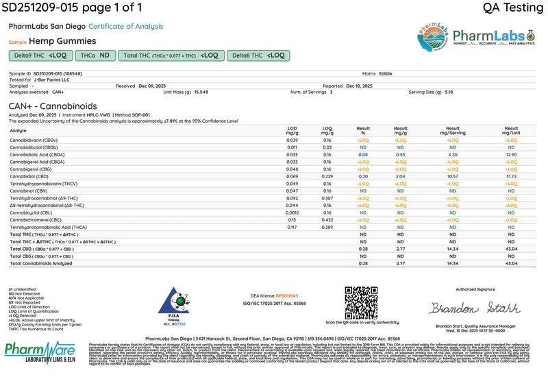Image resolution: width=548 pixels, height=392 pixels.
Task: Click the PharmWare Laboratory LIMS & ELN logo
Action: 40,352
